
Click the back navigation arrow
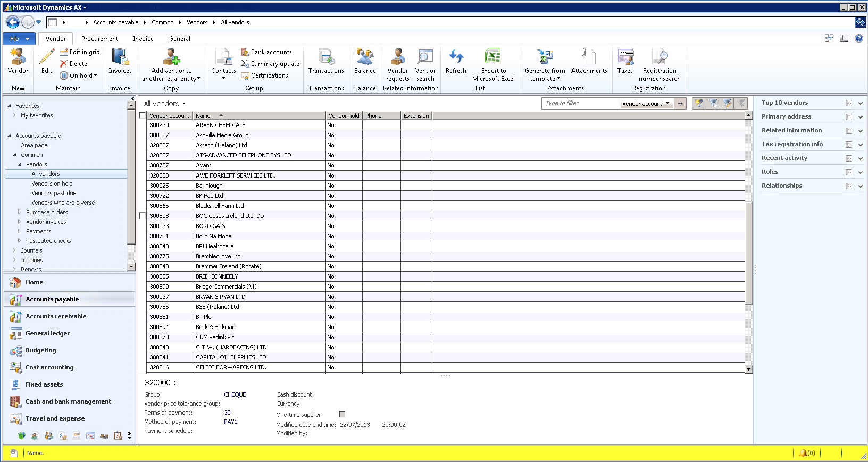(x=13, y=22)
